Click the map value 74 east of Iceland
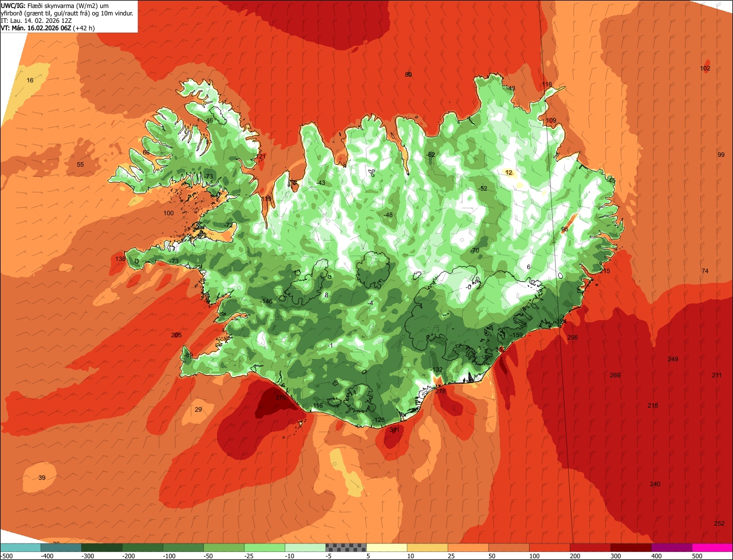 705,271
